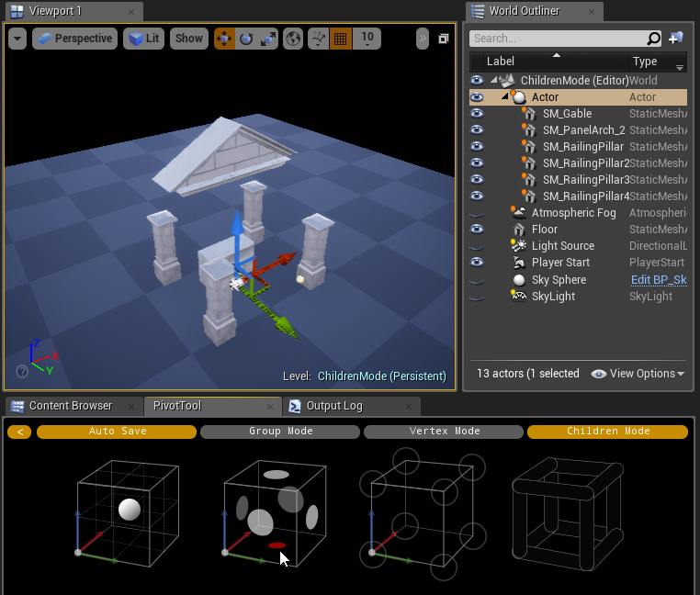Hide SM_Gable using its eye icon
The width and height of the screenshot is (700, 595).
tap(477, 114)
